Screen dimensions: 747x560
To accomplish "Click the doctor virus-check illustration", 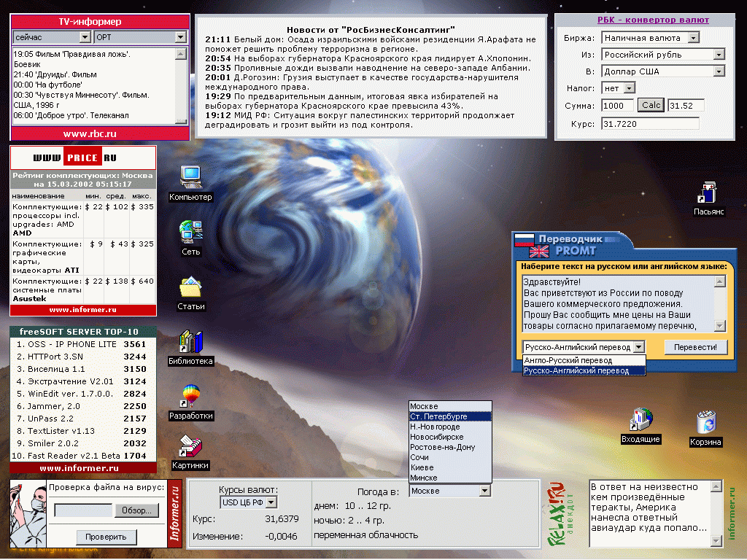I will [28, 514].
